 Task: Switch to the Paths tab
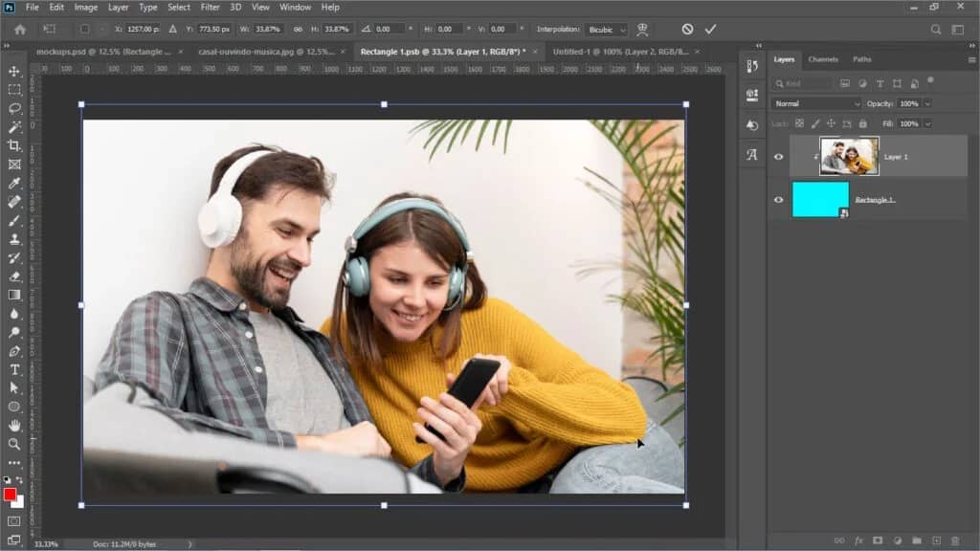coord(862,59)
